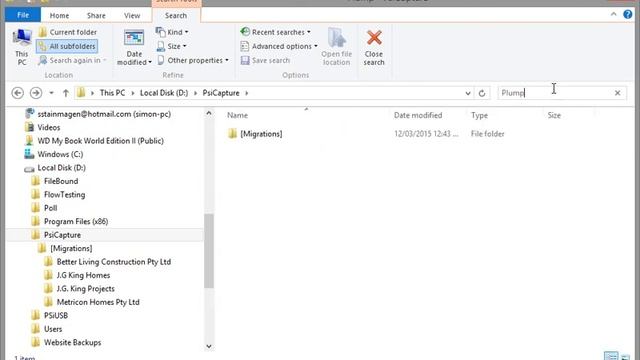Select This PC search location
The image size is (640, 360).
pyautogui.click(x=22, y=47)
